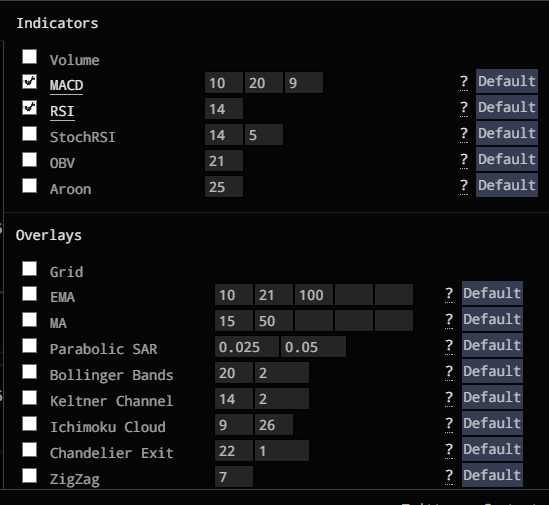Open help for Parabolic SAR
Viewport: 549px width, 505px height.
tap(449, 346)
